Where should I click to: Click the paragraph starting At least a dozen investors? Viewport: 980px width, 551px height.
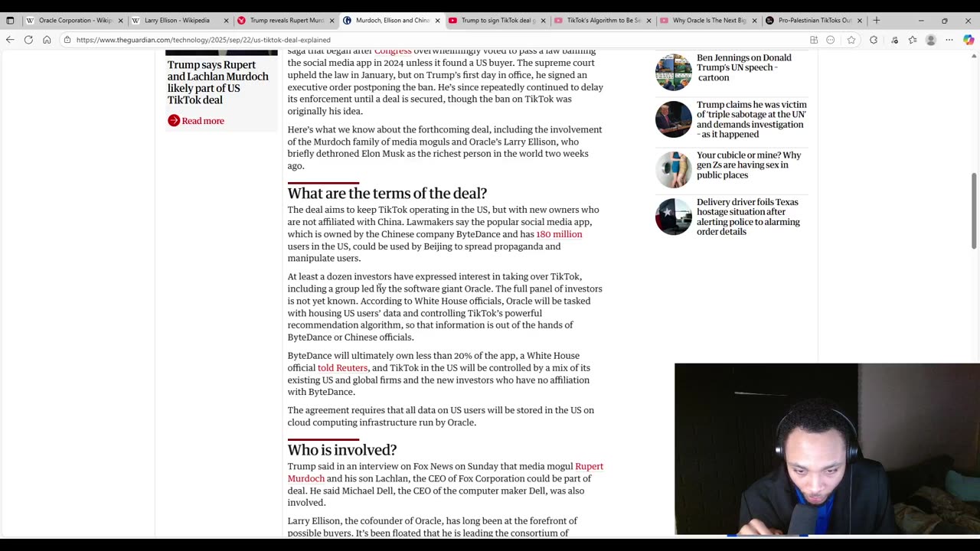coord(445,307)
